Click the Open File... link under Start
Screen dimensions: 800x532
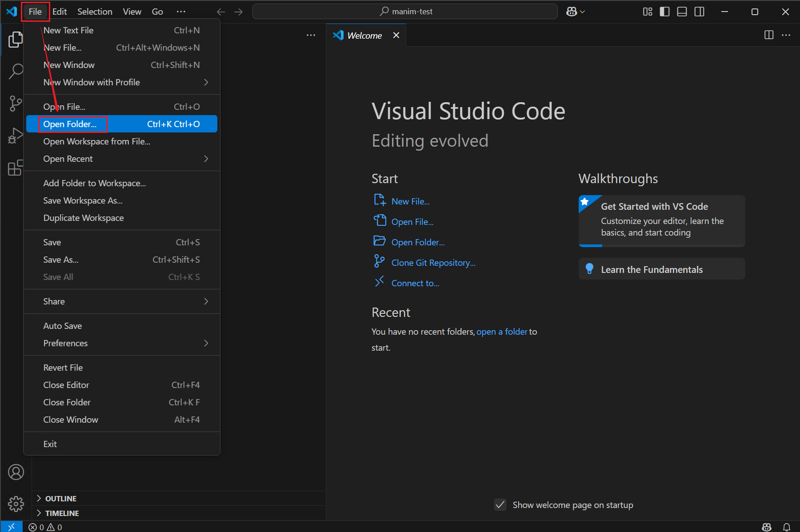point(412,222)
